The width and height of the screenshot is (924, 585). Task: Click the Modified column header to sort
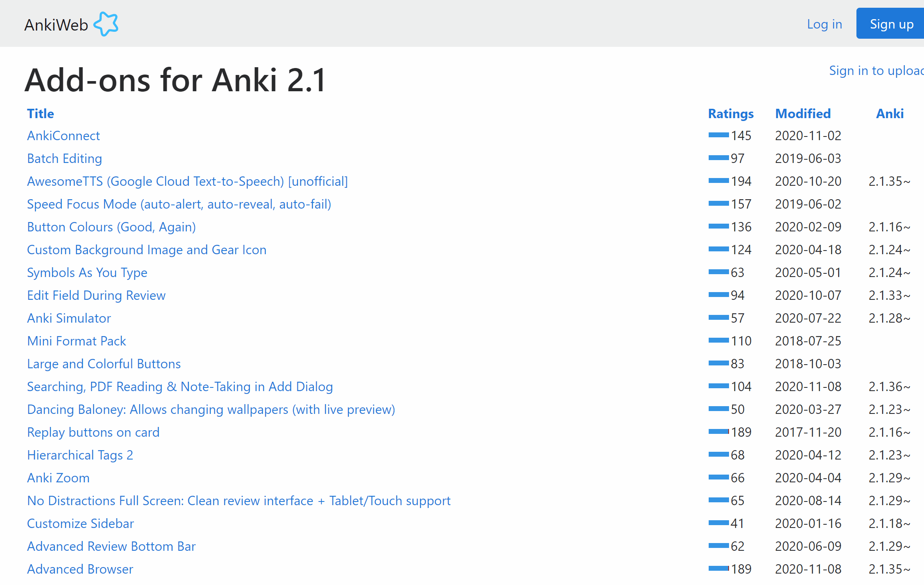coord(802,113)
